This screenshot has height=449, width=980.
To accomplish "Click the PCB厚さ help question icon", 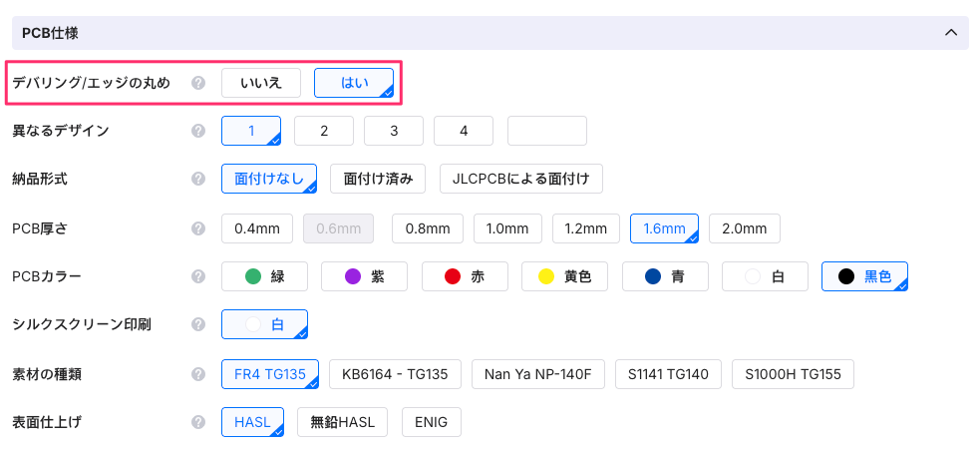I will 198,228.
